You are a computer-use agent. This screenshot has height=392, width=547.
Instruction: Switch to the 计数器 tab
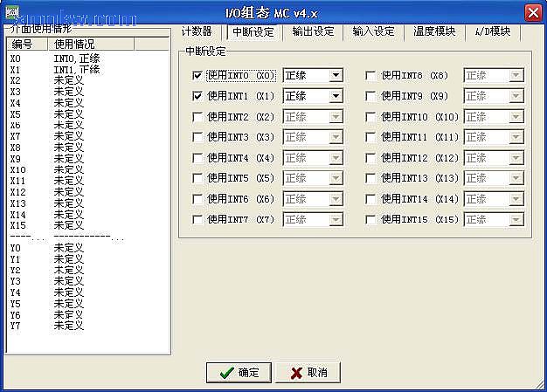[x=197, y=31]
